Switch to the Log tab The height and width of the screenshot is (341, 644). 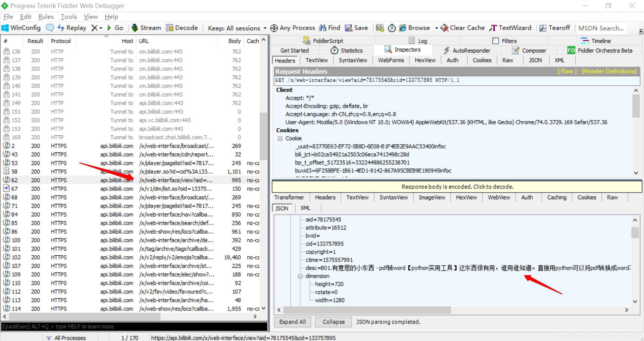click(418, 41)
